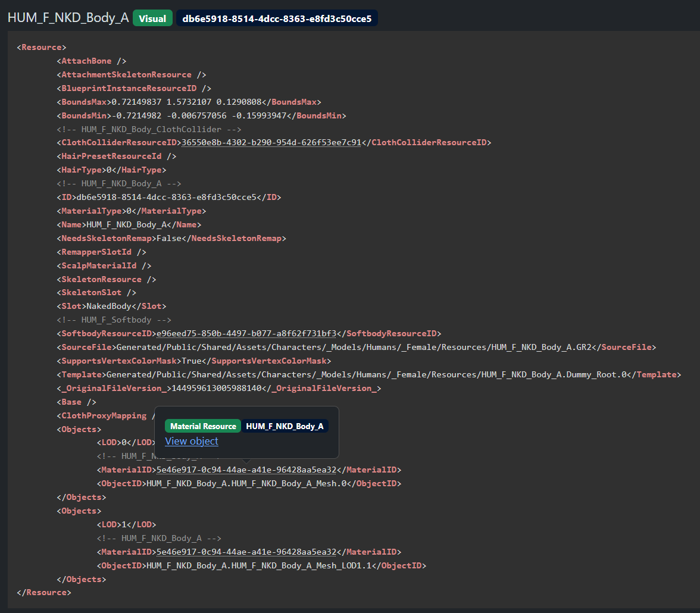Image resolution: width=700 pixels, height=613 pixels.
Task: Open the SoftbodyResourceID GUID link
Action: 246,333
